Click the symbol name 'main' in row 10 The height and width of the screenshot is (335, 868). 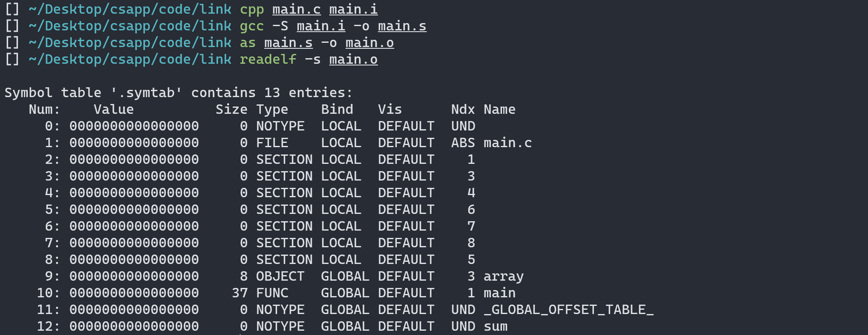499,293
